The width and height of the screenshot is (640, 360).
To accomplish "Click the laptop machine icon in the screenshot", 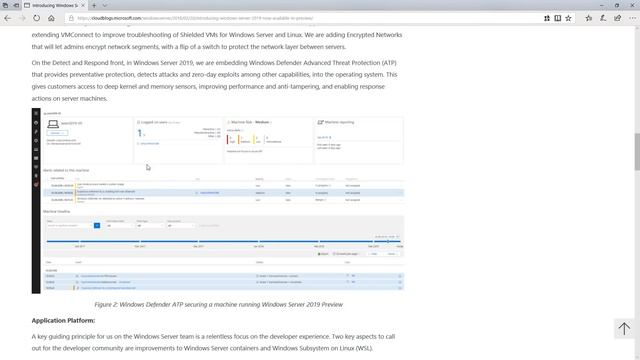I will point(53,124).
